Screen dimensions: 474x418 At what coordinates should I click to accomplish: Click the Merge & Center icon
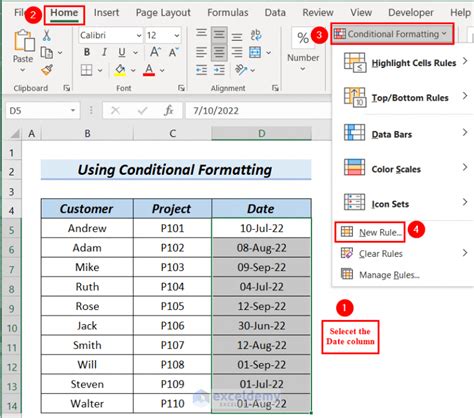click(x=255, y=52)
